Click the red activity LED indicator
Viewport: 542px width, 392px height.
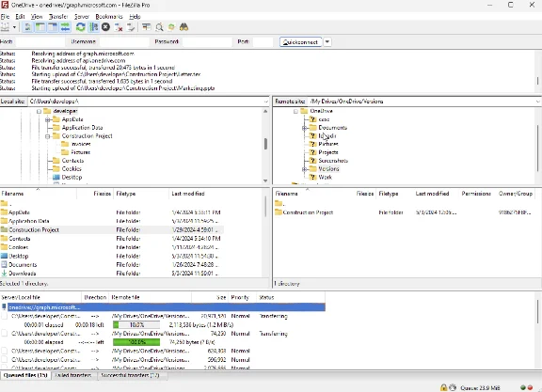coord(530,388)
